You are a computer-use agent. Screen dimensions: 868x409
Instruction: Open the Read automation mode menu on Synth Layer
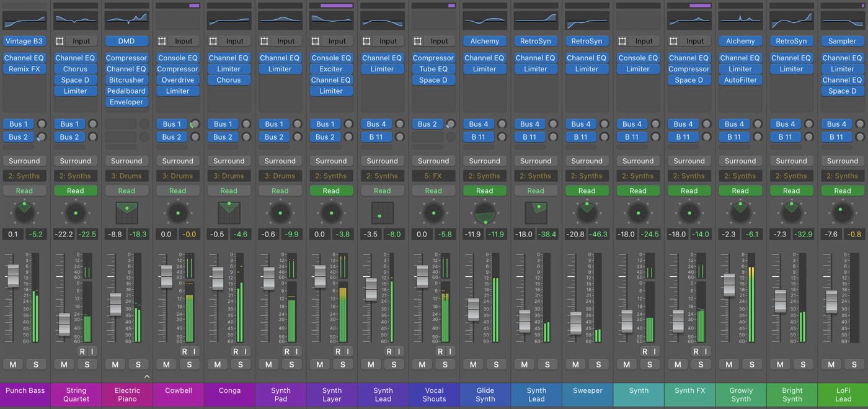click(331, 191)
